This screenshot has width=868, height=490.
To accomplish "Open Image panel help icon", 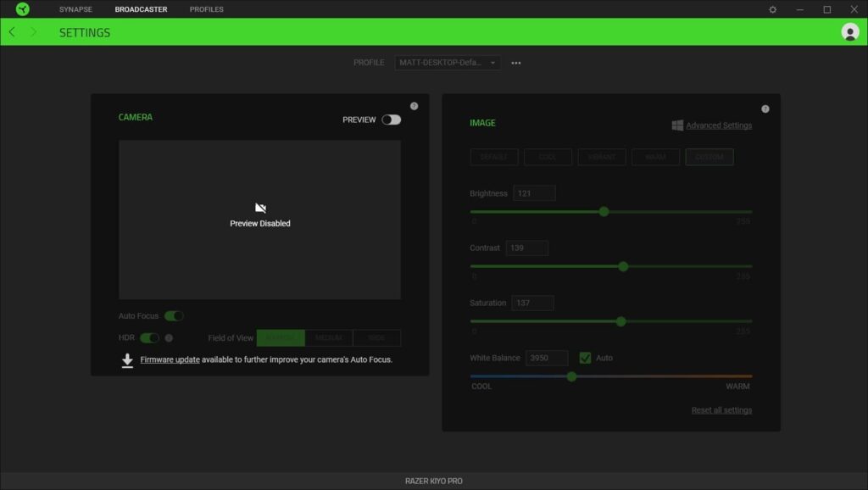I will coord(765,109).
